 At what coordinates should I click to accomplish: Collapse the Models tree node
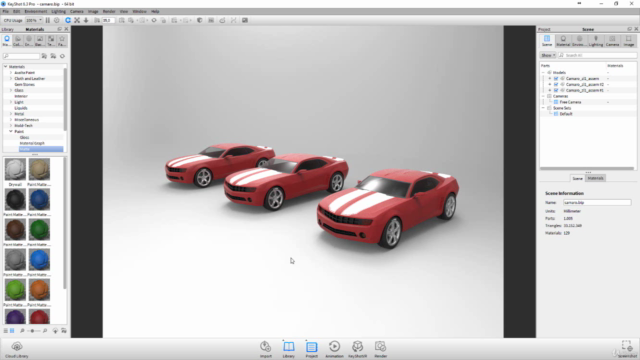[x=543, y=72]
